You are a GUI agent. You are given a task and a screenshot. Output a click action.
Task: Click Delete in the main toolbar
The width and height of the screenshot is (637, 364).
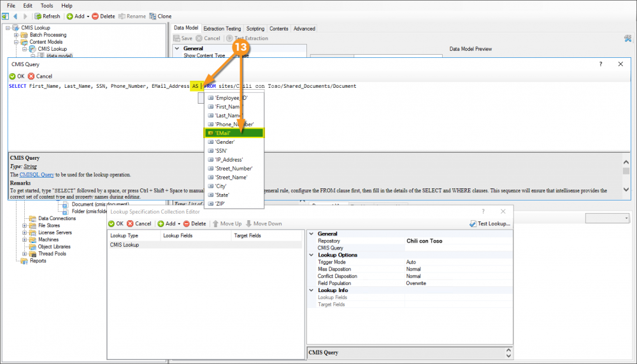pos(104,17)
